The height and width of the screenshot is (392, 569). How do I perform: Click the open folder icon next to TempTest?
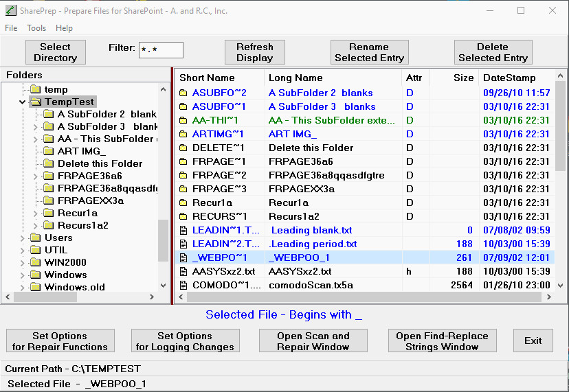36,102
